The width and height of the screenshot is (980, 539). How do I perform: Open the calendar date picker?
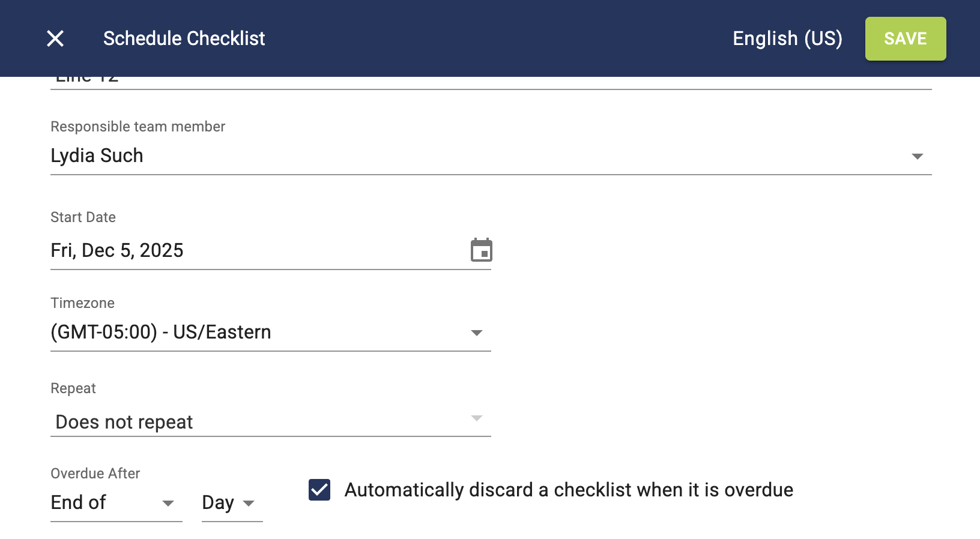coord(481,250)
